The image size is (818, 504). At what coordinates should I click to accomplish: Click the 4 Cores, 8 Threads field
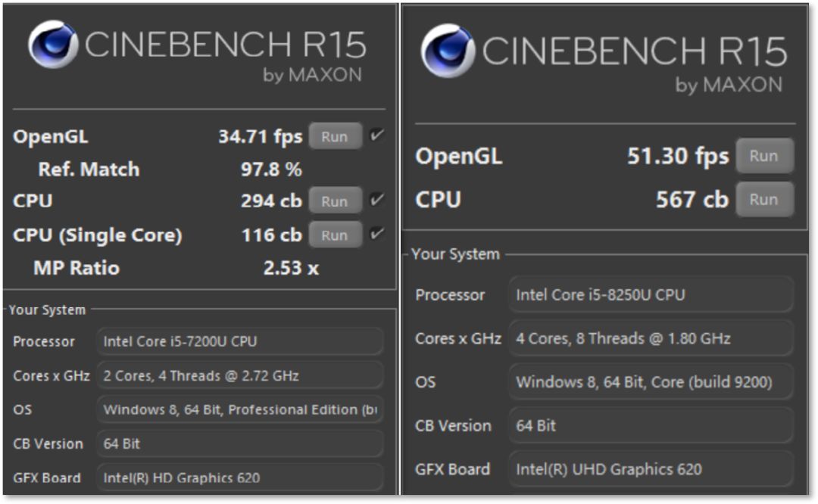pyautogui.click(x=651, y=338)
